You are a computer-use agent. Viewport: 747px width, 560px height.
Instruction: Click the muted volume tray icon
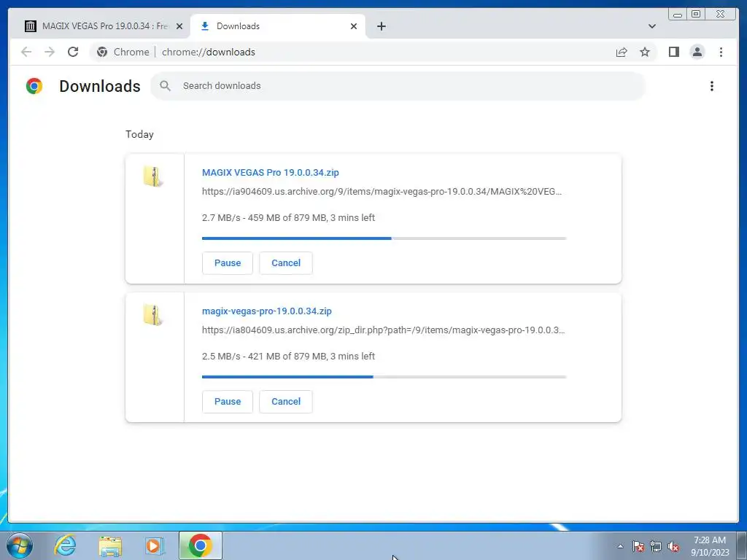point(673,546)
